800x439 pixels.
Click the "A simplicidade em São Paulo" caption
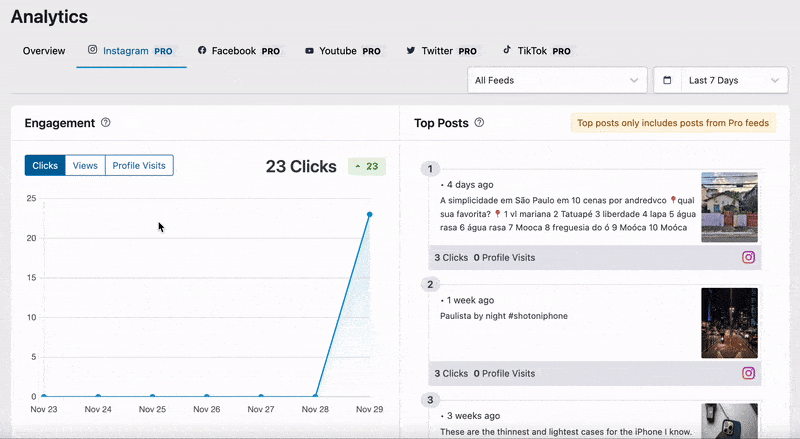(x=567, y=214)
